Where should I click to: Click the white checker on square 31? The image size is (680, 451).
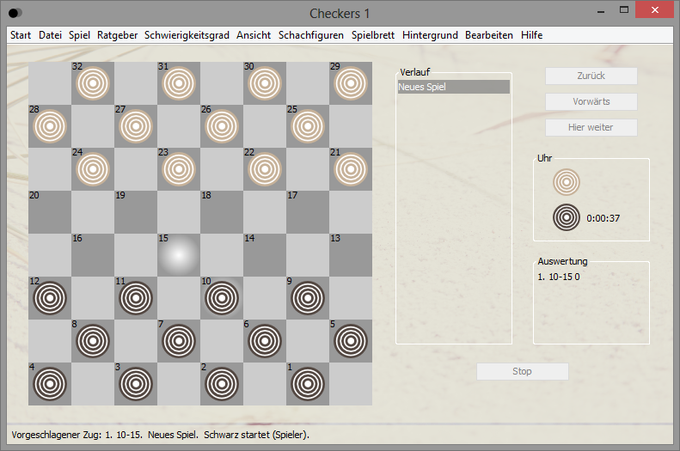(x=179, y=84)
